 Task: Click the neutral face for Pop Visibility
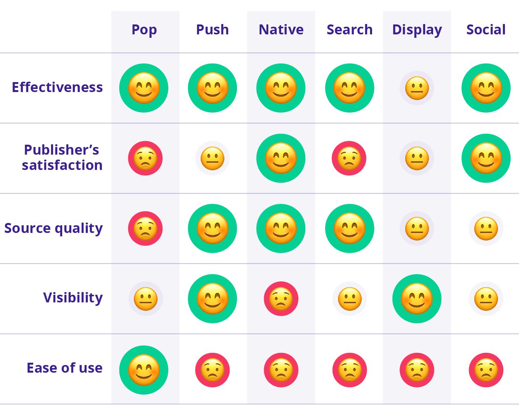tap(146, 299)
